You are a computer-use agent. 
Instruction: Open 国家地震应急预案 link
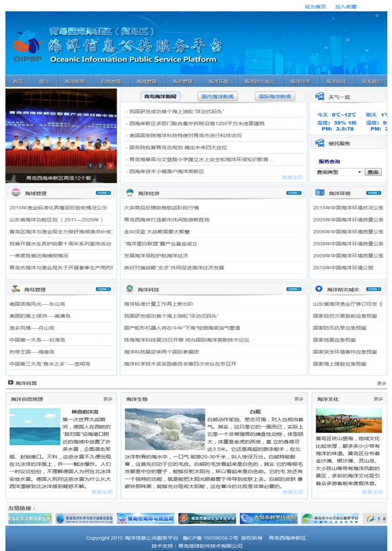pyautogui.click(x=334, y=340)
